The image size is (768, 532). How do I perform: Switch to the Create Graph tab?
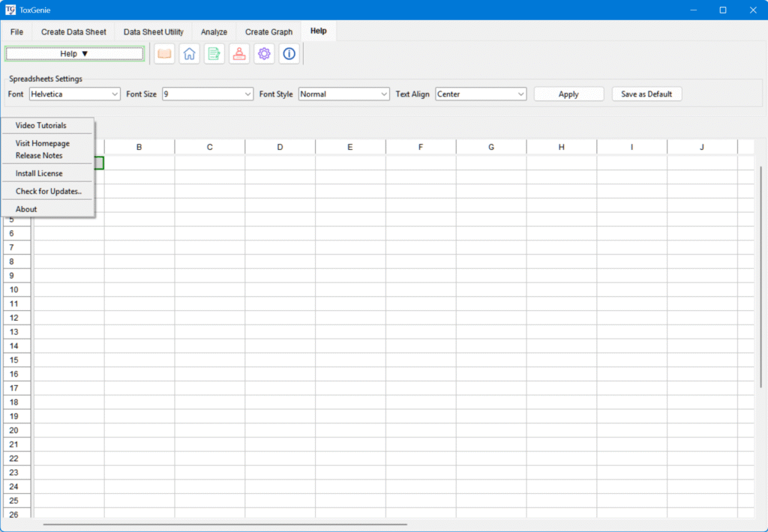(x=269, y=31)
